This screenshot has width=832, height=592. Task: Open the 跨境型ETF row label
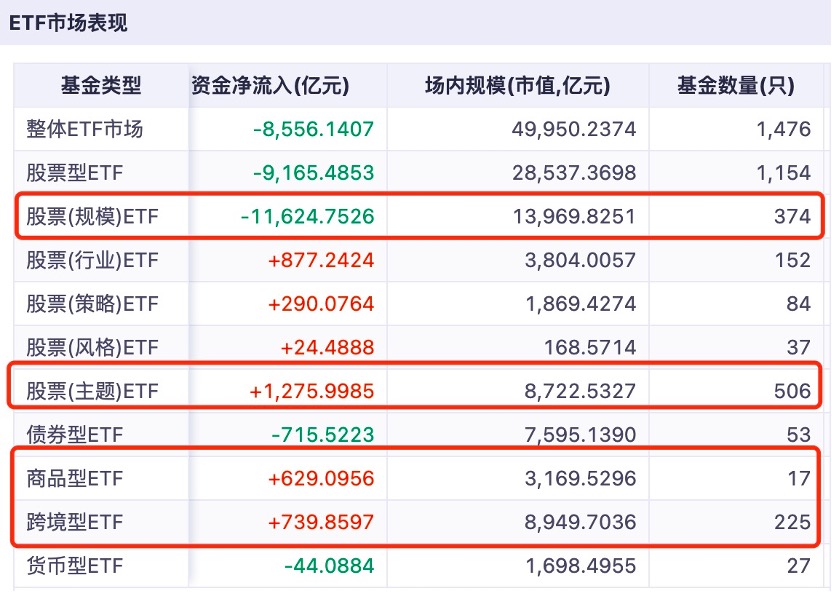click(75, 522)
